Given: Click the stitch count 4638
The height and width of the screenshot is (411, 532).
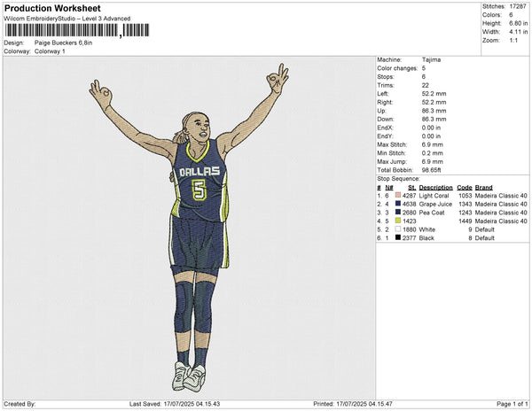Looking at the screenshot, I should pyautogui.click(x=409, y=205).
